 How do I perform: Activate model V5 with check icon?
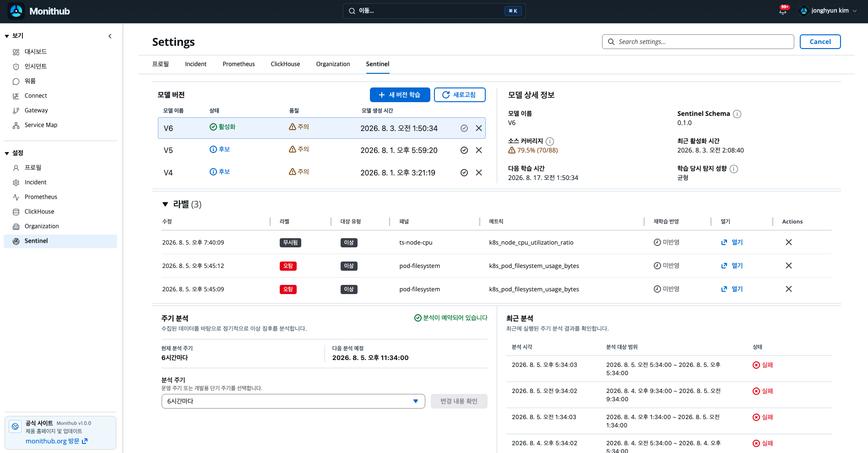pyautogui.click(x=464, y=150)
